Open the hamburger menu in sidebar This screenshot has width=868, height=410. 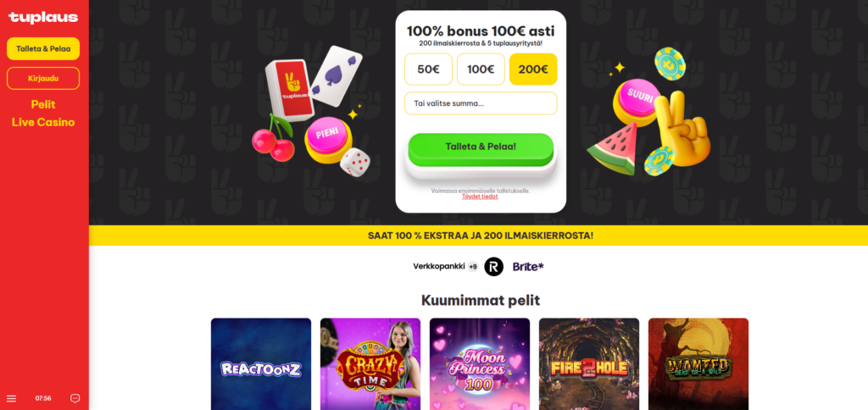(12, 398)
